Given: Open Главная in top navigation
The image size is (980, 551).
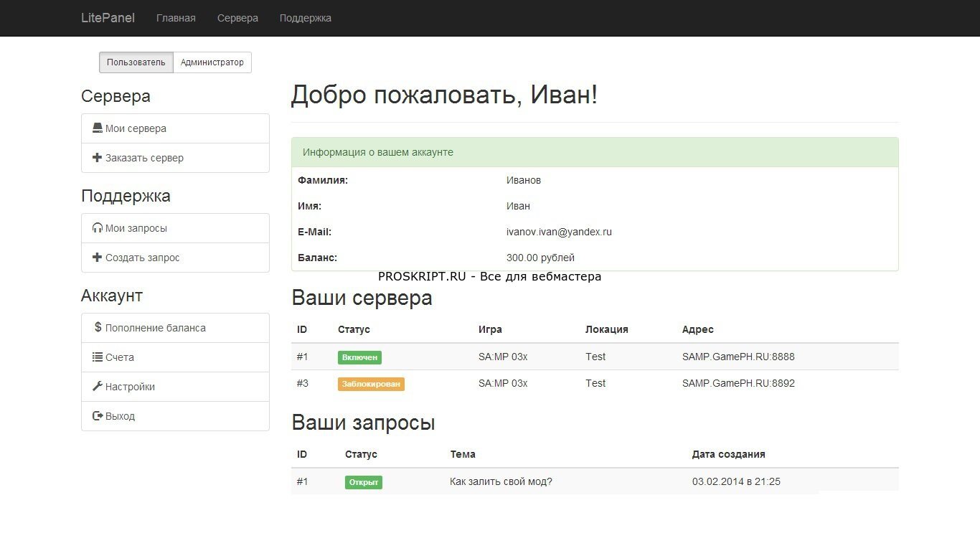Looking at the screenshot, I should point(176,18).
